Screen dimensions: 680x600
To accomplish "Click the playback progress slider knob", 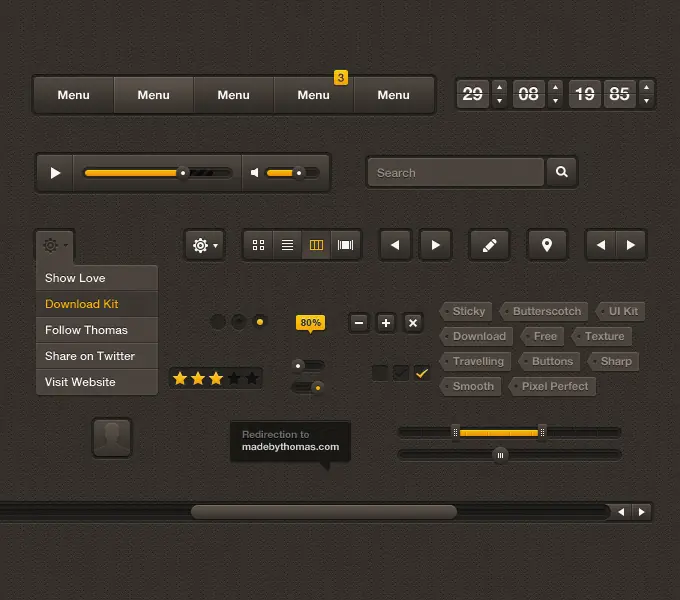I will click(183, 173).
